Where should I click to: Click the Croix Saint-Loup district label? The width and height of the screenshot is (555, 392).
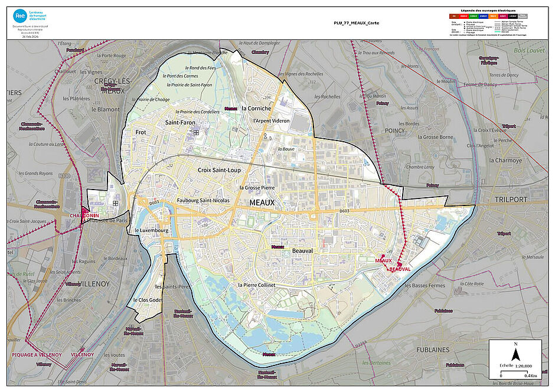click(x=219, y=170)
